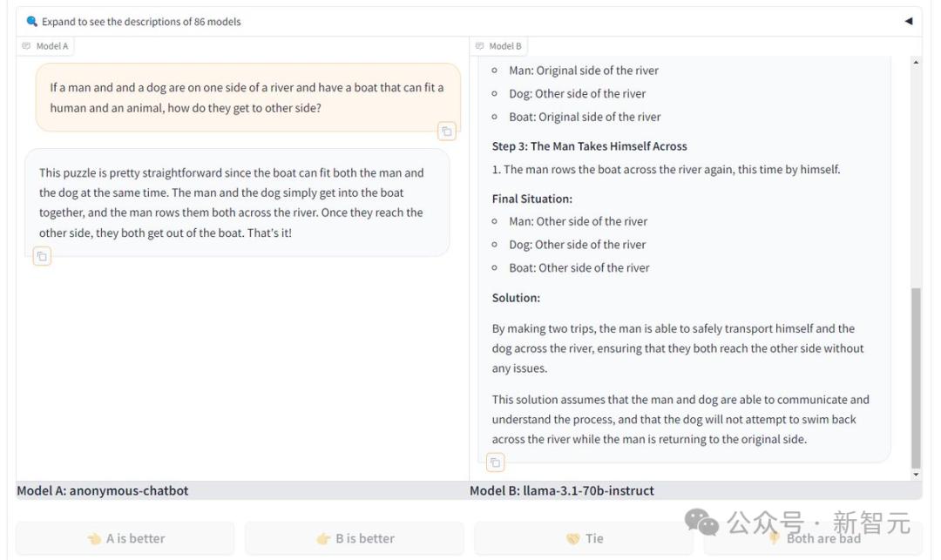Image resolution: width=941 pixels, height=560 pixels.
Task: Vote Tie for both models
Action: pyautogui.click(x=584, y=539)
